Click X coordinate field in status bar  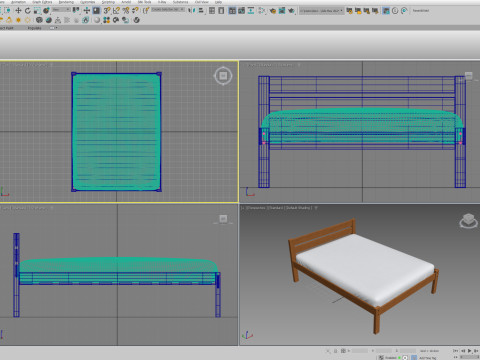click(x=360, y=351)
